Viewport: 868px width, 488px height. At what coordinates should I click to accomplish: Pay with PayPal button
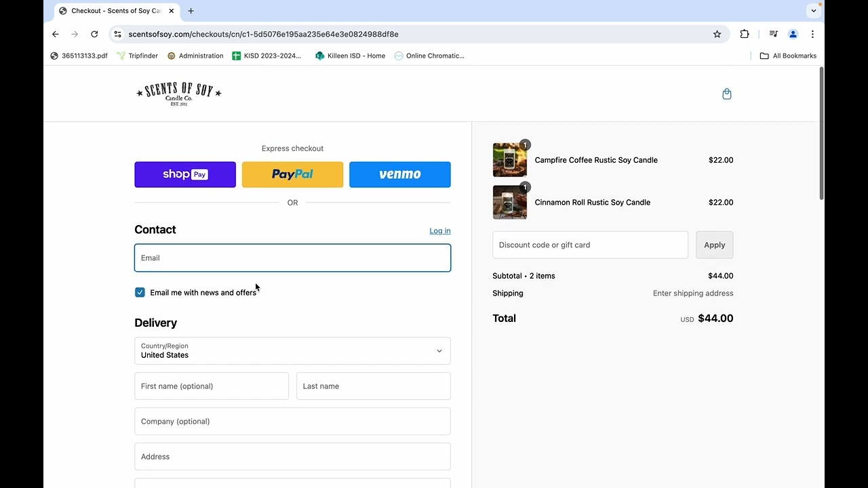[x=292, y=174]
